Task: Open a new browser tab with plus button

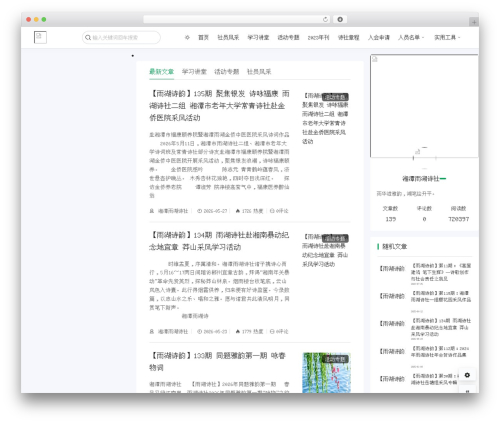Action: [x=474, y=22]
